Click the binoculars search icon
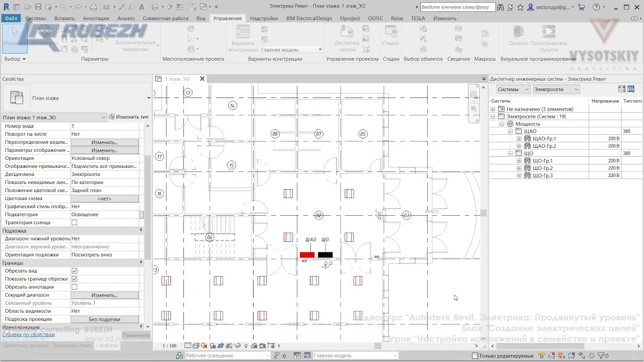The height and width of the screenshot is (362, 644). tap(500, 7)
